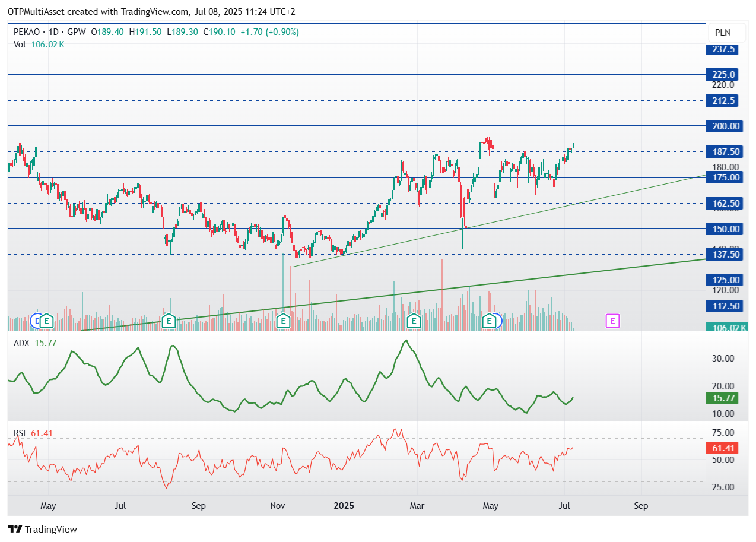Screen dimensions: 756x542
Task: Open the earnings E marker near May 2025
Action: pyautogui.click(x=490, y=321)
